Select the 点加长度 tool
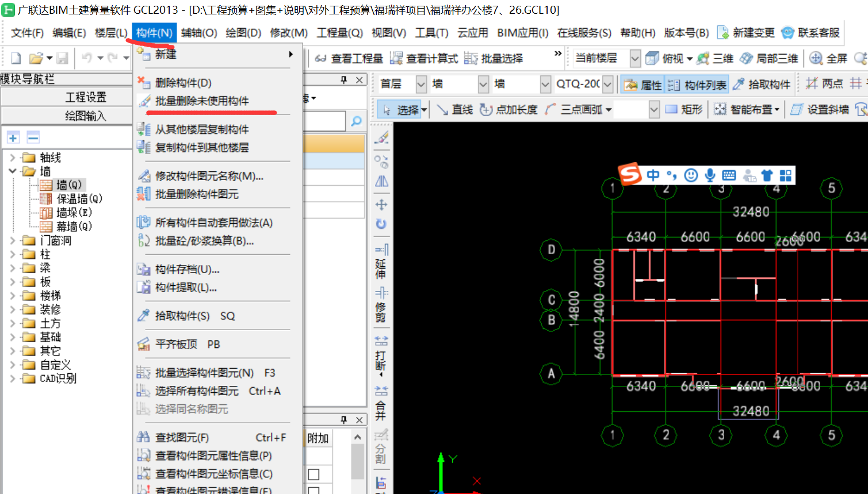Screen dimensions: 868x494 pos(509,109)
